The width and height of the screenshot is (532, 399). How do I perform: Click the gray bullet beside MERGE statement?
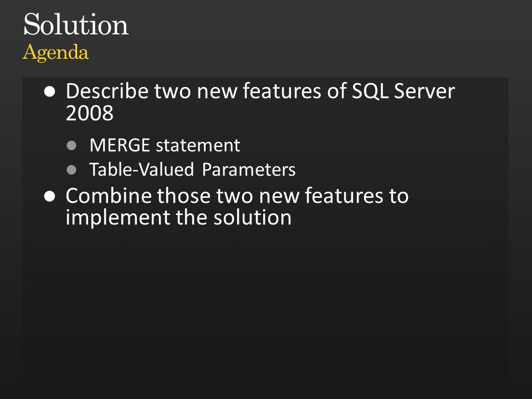click(x=71, y=146)
